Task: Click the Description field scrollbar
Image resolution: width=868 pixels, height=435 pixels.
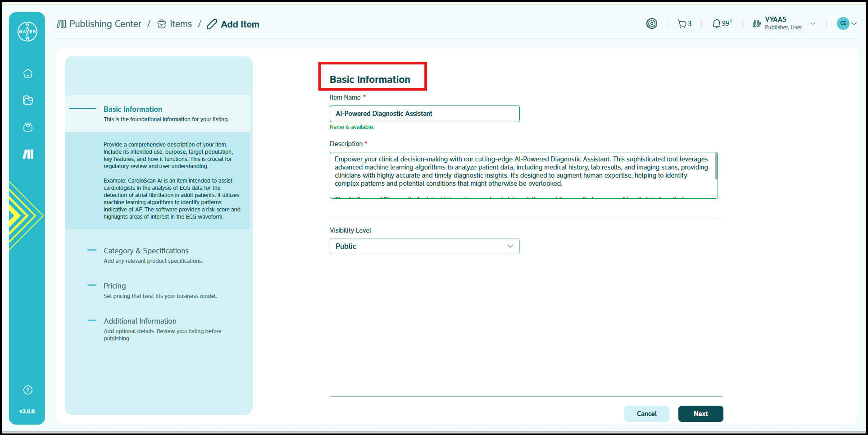Action: pyautogui.click(x=716, y=166)
